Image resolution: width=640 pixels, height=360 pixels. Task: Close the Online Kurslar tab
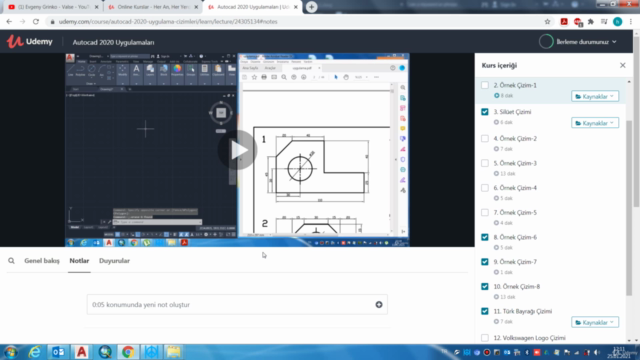coord(196,7)
